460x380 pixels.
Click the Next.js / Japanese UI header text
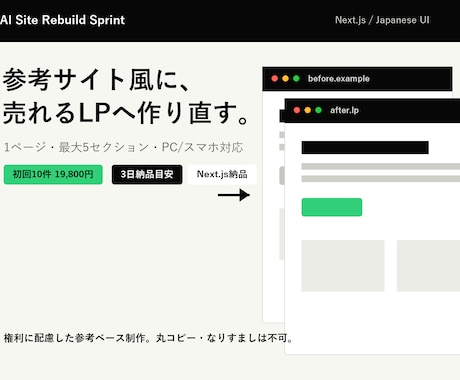coord(382,20)
